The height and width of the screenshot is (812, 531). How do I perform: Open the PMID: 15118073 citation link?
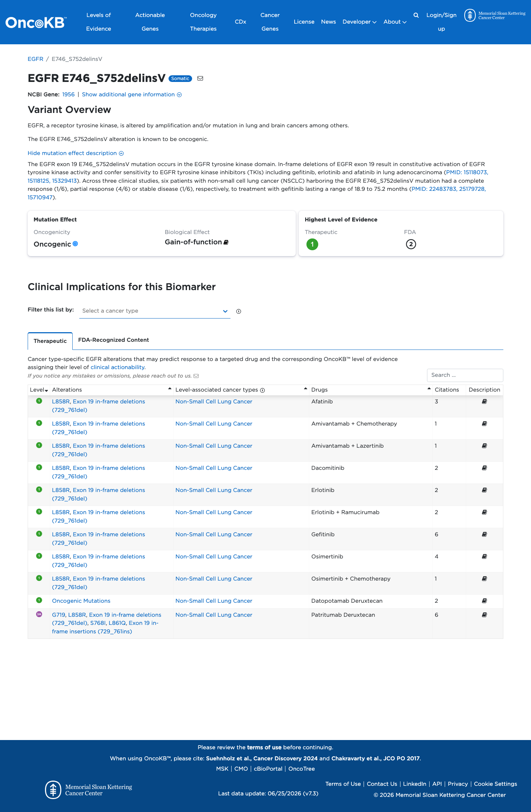467,172
